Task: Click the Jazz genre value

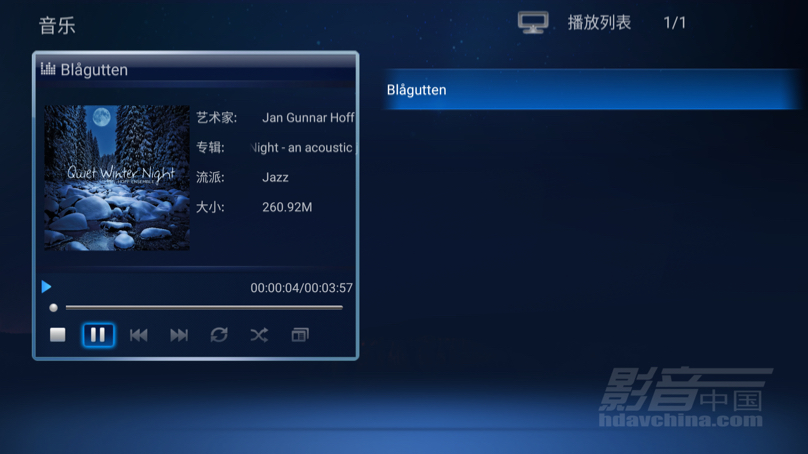Action: 275,177
